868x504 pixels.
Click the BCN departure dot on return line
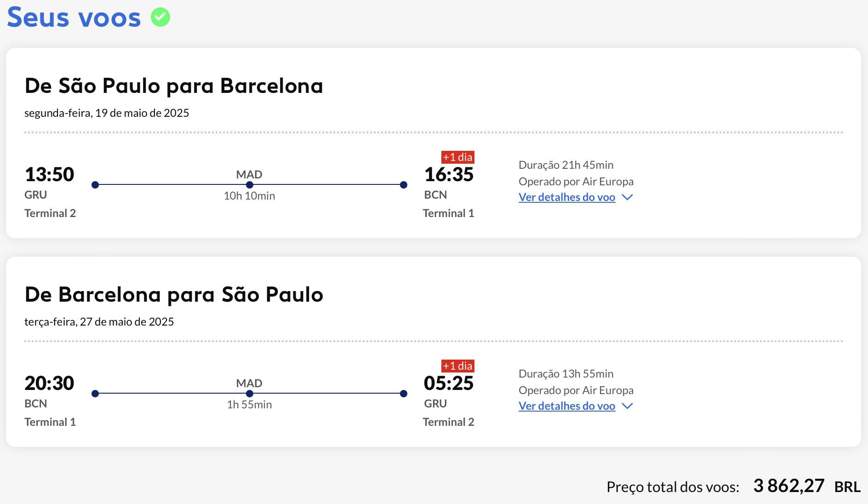coord(95,394)
